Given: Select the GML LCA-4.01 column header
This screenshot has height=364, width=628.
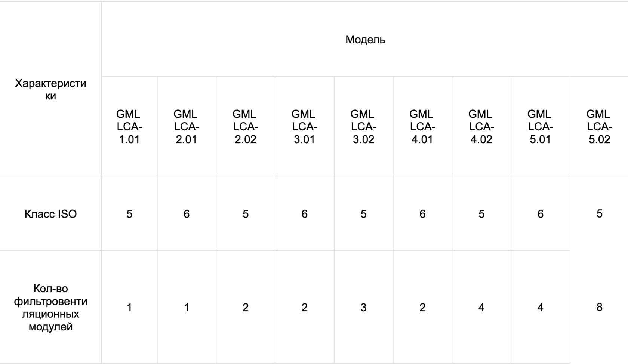Looking at the screenshot, I should click(x=422, y=127).
